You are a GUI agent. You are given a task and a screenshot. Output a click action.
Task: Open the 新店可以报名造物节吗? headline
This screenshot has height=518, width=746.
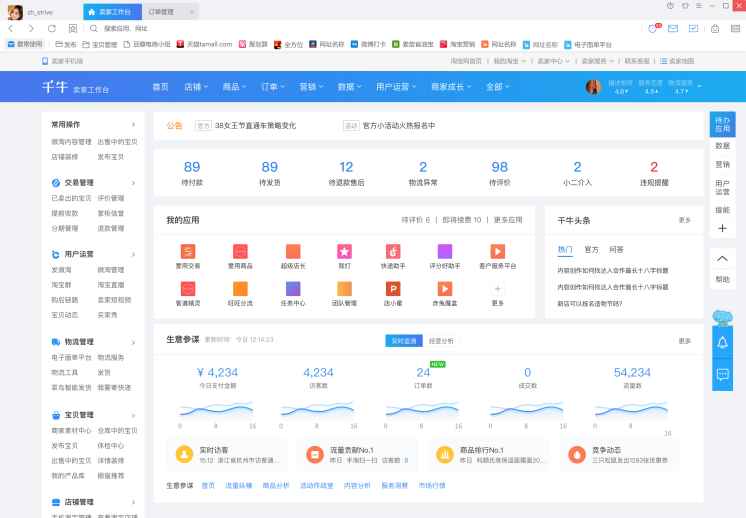tap(589, 303)
